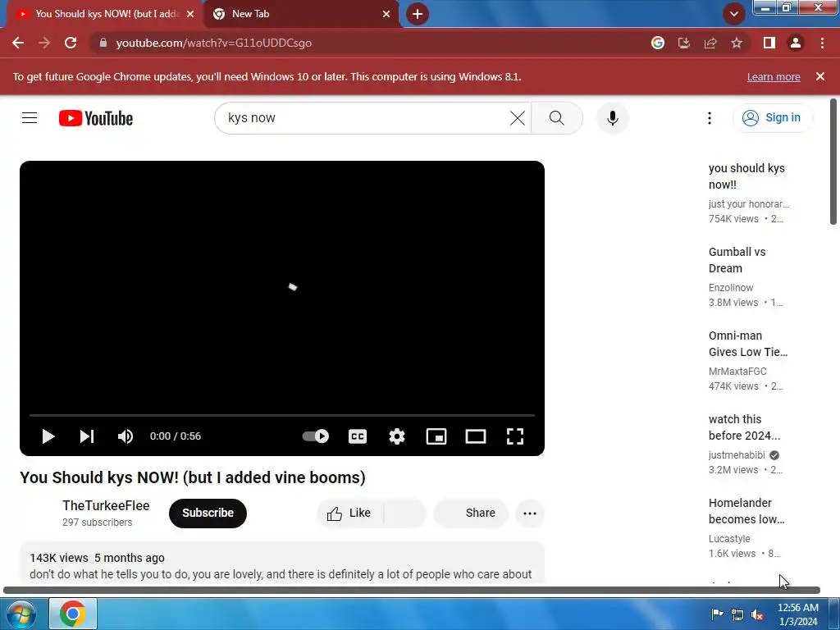This screenshot has width=840, height=630.
Task: Open 'watch this before 2024...' suggestion
Action: click(x=744, y=427)
